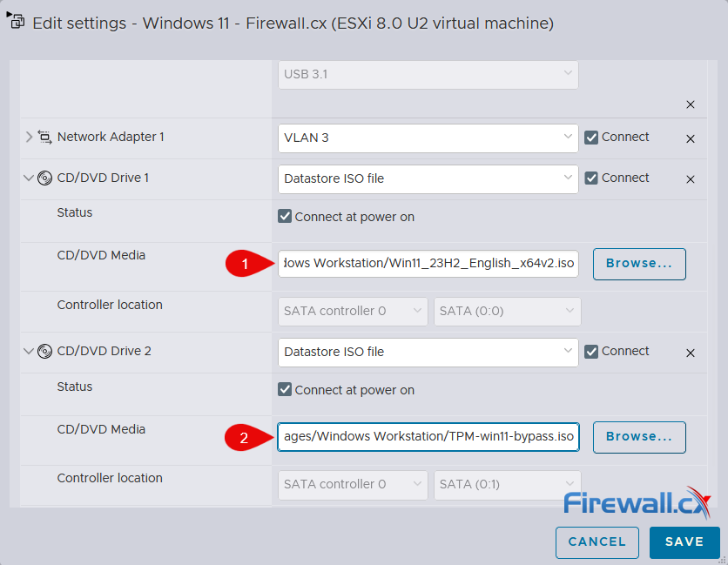Click the Edit settings VM icon in title
This screenshot has height=565, width=728.
16,20
